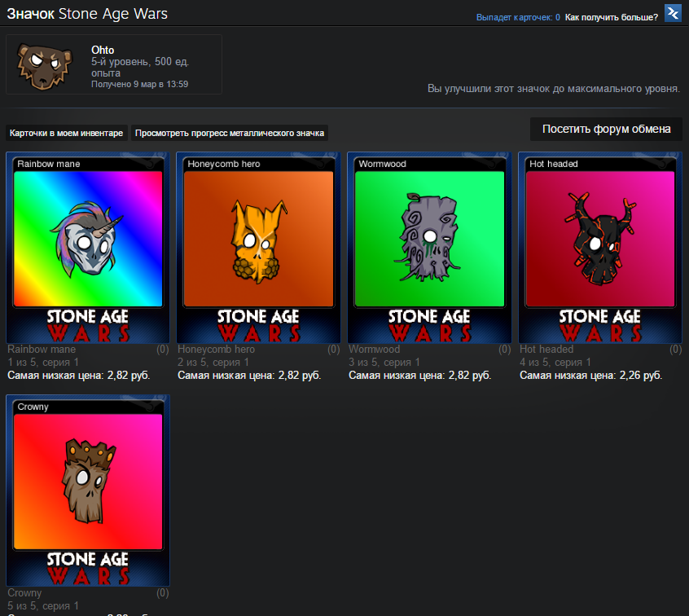Click the (0) count under Honeycomb hero
Image resolution: width=689 pixels, height=616 pixels.
tap(334, 349)
